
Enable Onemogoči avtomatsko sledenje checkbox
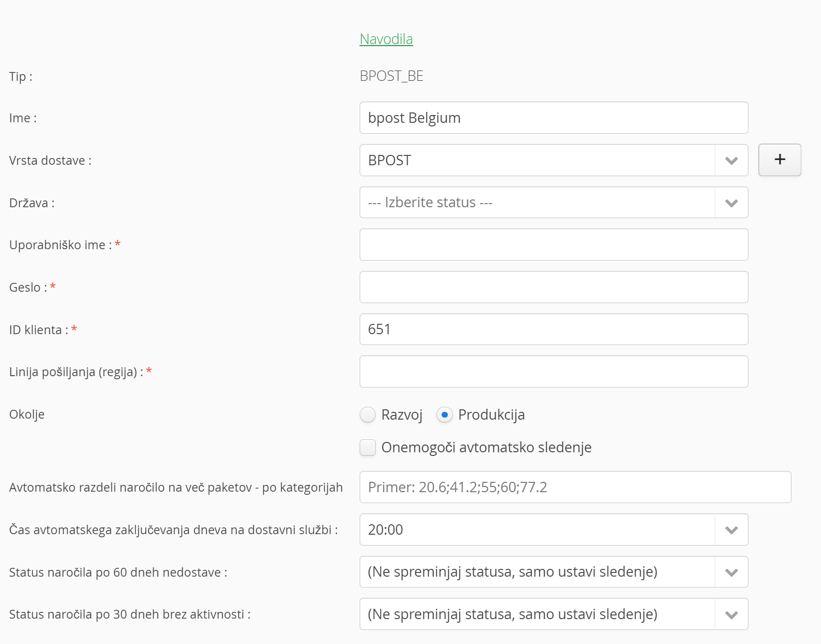(368, 448)
